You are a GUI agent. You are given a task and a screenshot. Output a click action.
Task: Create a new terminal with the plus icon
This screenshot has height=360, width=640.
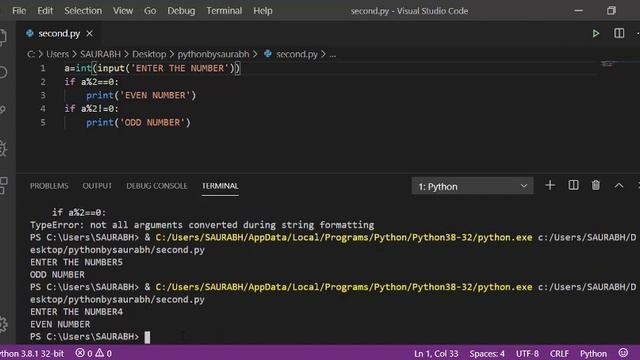click(550, 185)
